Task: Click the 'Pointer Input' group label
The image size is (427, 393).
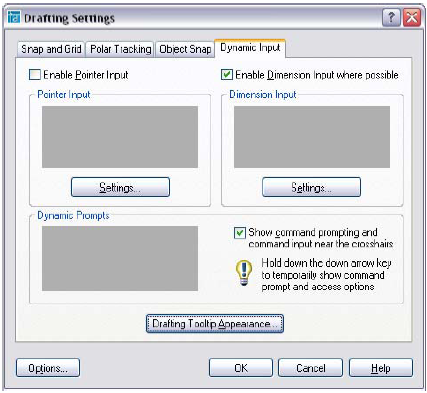Action: 64,94
